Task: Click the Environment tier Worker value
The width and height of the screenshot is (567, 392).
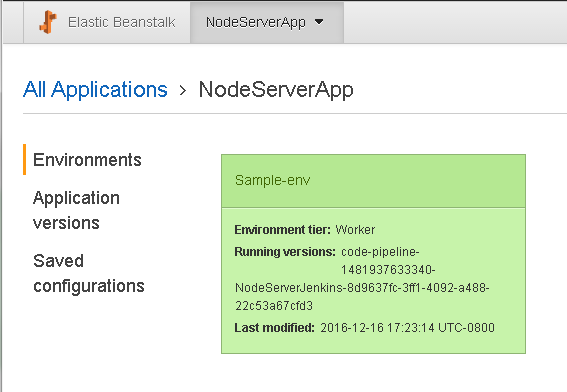Action: [x=355, y=230]
